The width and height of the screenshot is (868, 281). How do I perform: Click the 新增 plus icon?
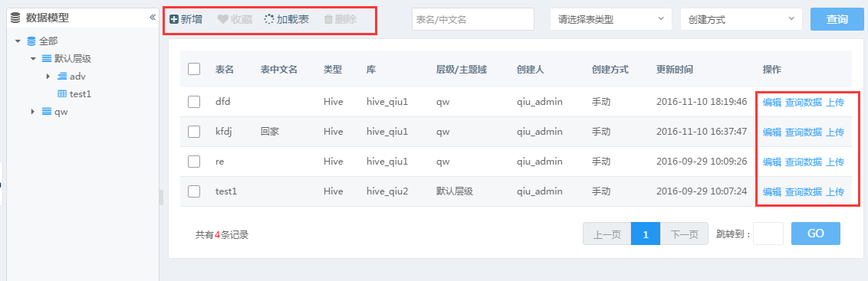pyautogui.click(x=174, y=19)
